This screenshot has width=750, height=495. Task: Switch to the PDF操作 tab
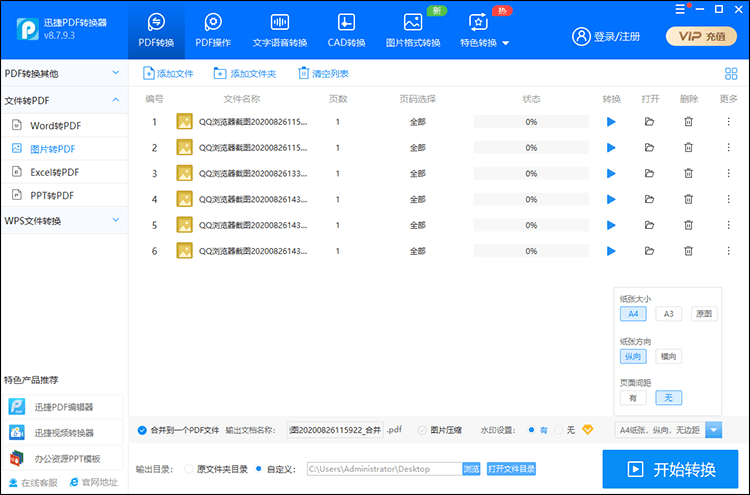coord(213,29)
